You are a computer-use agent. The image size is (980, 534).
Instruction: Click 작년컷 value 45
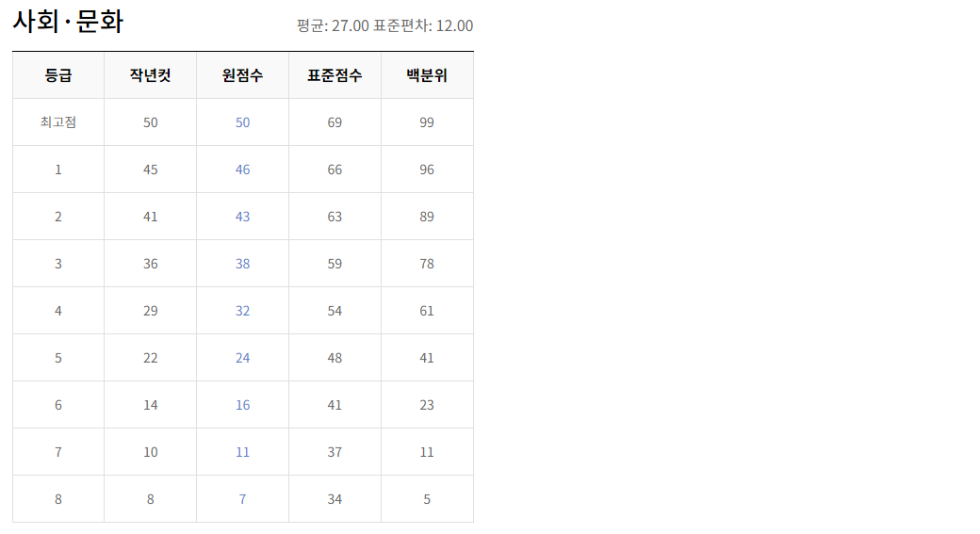click(150, 170)
